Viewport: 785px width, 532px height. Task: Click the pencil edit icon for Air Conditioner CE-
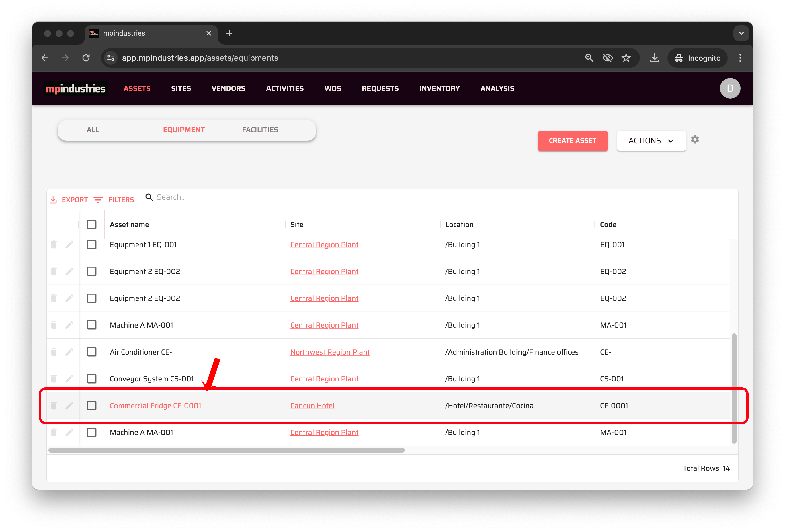coord(69,352)
